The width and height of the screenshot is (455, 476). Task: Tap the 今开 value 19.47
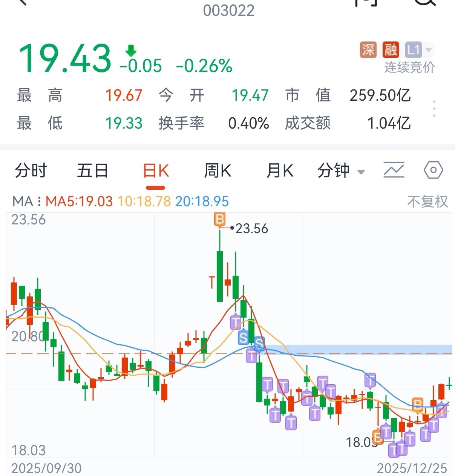click(x=250, y=95)
